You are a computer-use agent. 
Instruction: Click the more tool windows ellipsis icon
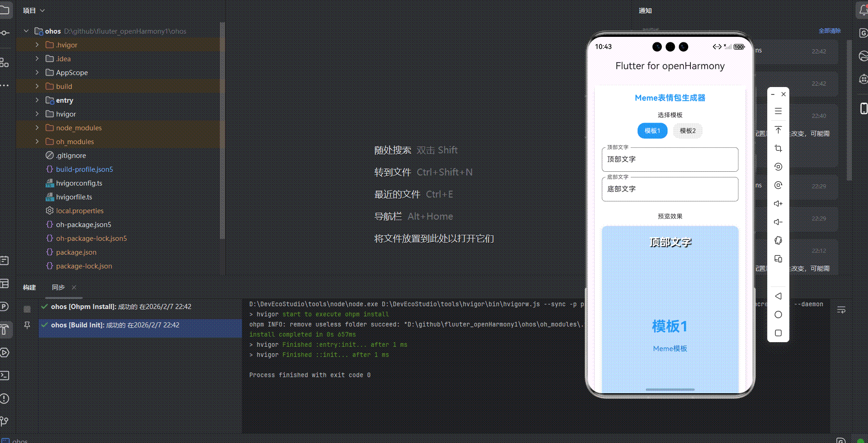click(x=5, y=85)
